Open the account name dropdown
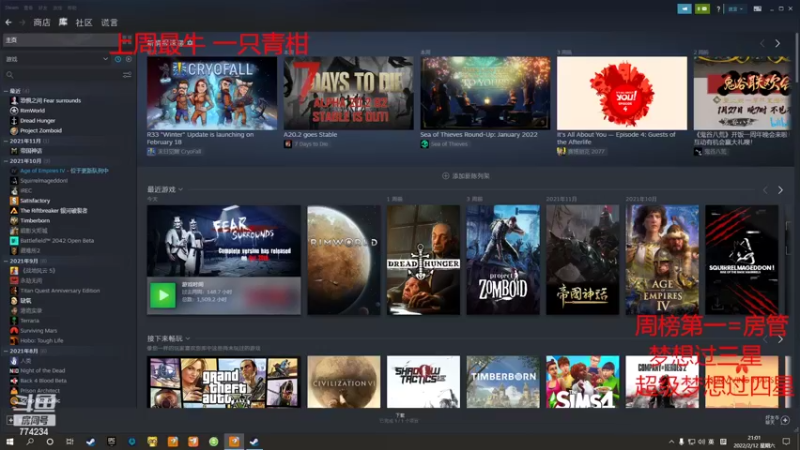 735,9
